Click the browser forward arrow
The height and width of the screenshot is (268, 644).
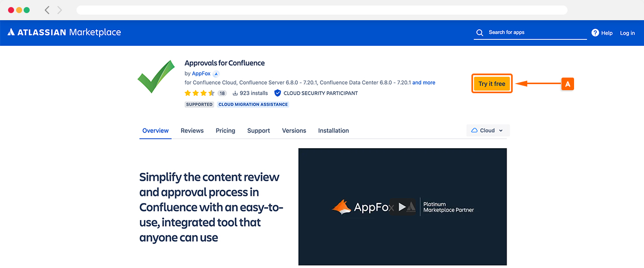[60, 10]
